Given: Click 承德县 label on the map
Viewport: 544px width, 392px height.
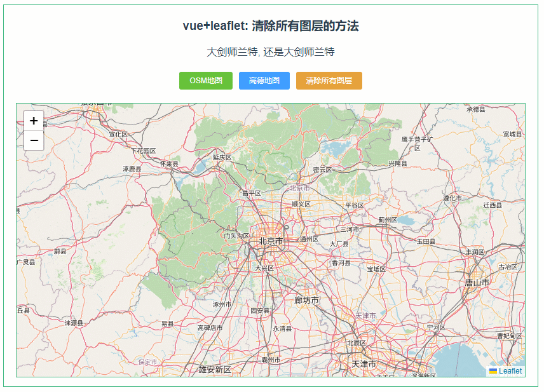Looking at the screenshot, I should click(476, 110).
